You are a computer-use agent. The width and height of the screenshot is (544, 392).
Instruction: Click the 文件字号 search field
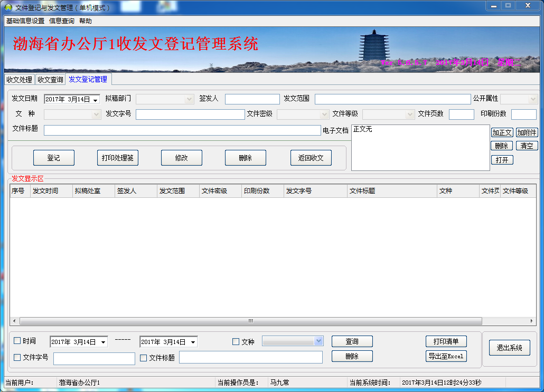[94, 359]
